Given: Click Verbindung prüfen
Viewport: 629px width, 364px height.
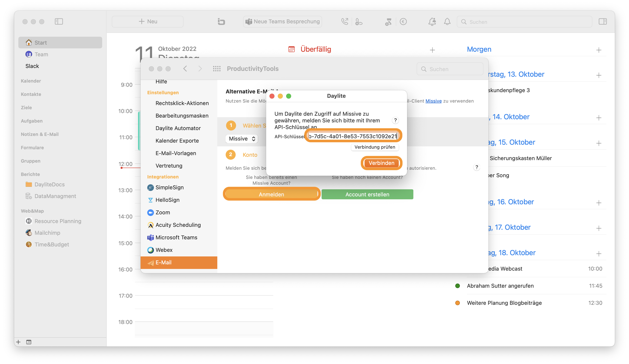Looking at the screenshot, I should [x=375, y=147].
